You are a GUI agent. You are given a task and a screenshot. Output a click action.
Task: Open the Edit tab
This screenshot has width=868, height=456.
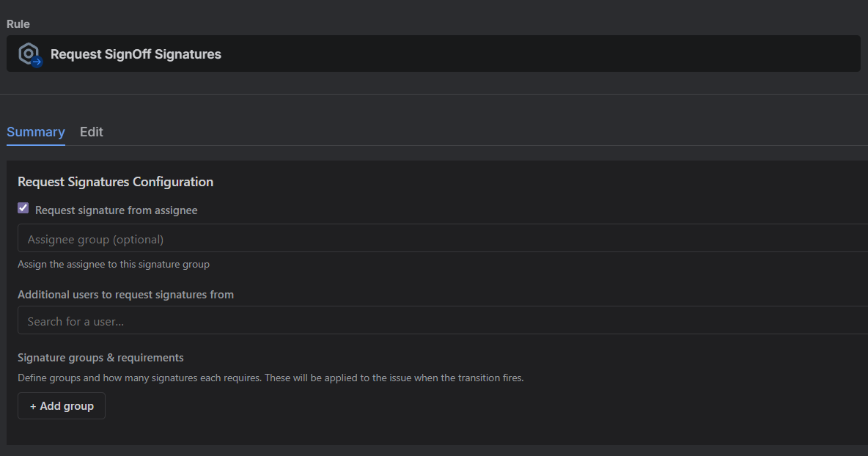[x=92, y=132]
